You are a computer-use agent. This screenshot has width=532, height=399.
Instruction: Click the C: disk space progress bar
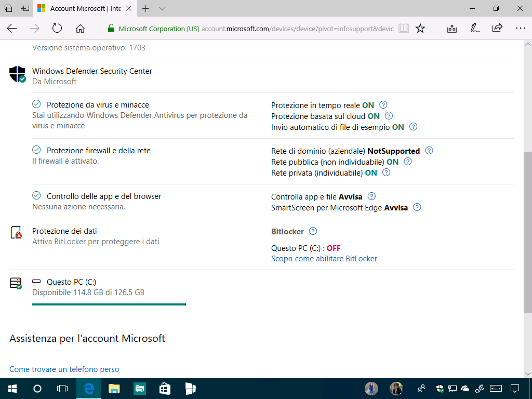pos(109,304)
